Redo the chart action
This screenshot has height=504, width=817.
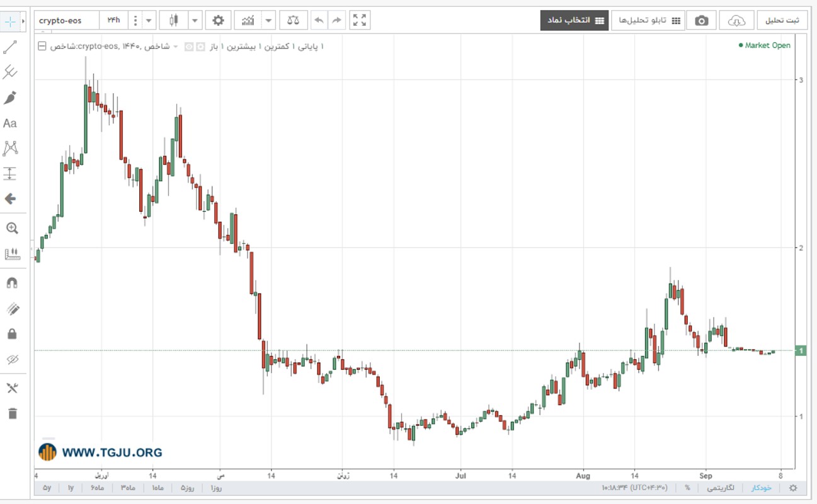[337, 20]
